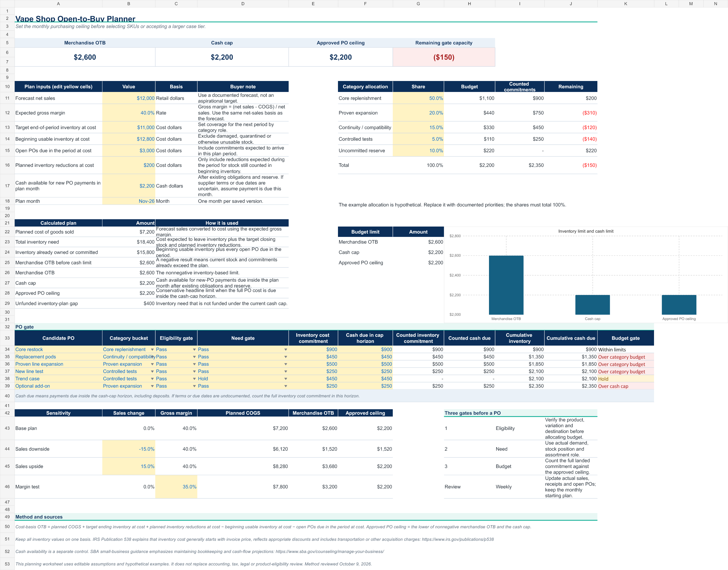Open Need gate dropdown for Proven line expansion
The height and width of the screenshot is (570, 728).
coord(286,364)
